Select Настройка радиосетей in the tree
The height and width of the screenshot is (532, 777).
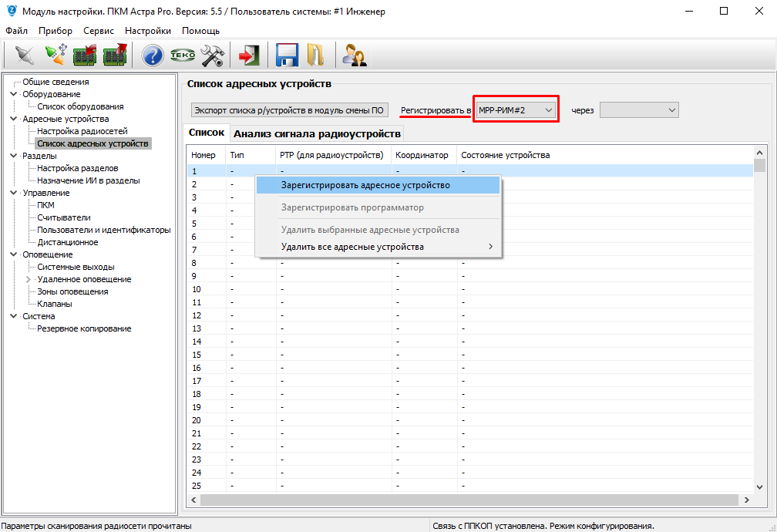82,131
